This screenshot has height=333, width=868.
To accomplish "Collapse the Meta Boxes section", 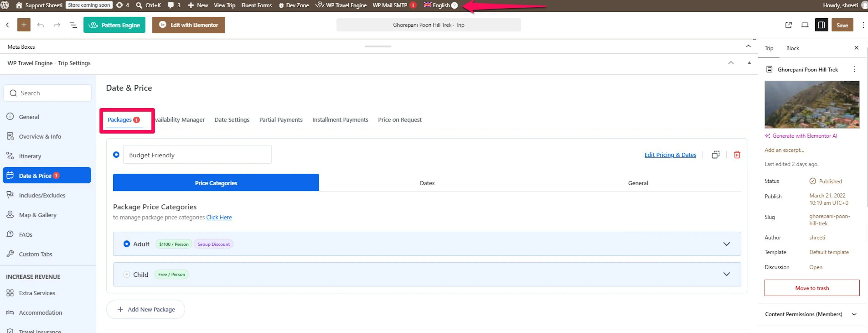I will click(748, 46).
